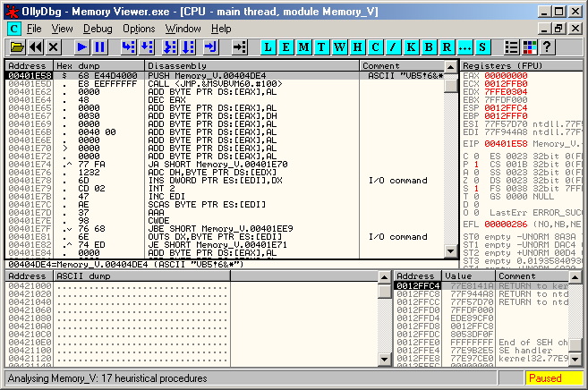Click the ASCII dump column header

142,276
